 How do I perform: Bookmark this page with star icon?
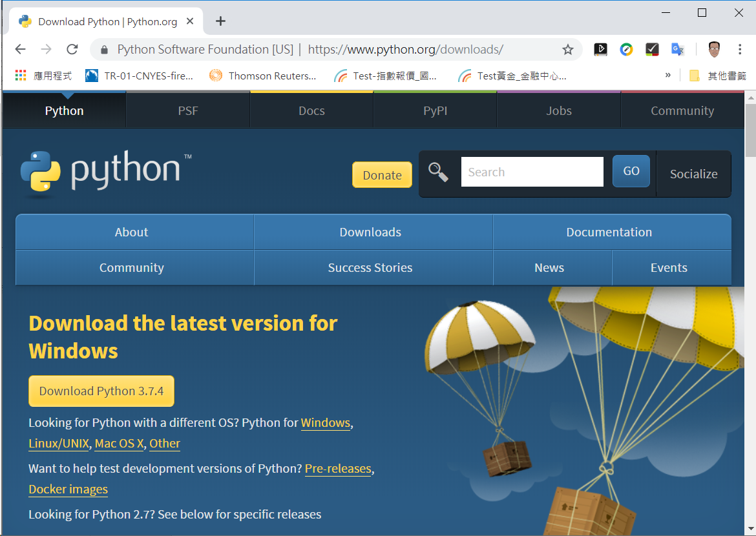click(568, 50)
